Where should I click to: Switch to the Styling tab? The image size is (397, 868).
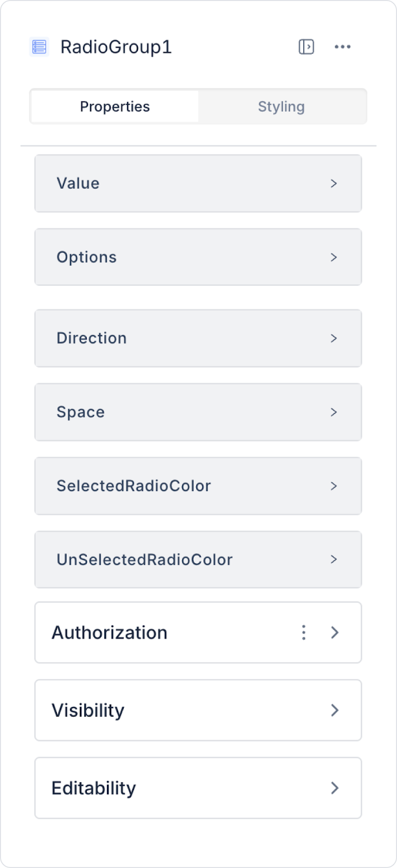click(x=281, y=106)
